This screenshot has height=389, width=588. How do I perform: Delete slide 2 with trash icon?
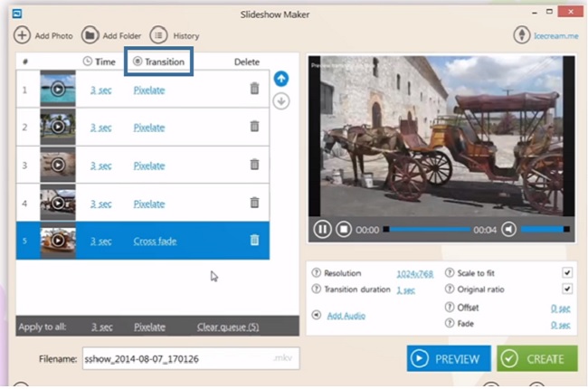click(x=254, y=126)
